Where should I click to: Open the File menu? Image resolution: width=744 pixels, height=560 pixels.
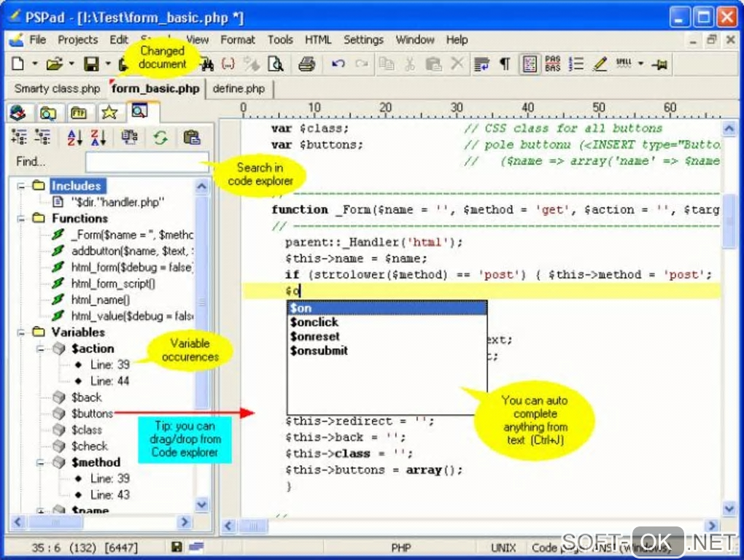(x=37, y=40)
